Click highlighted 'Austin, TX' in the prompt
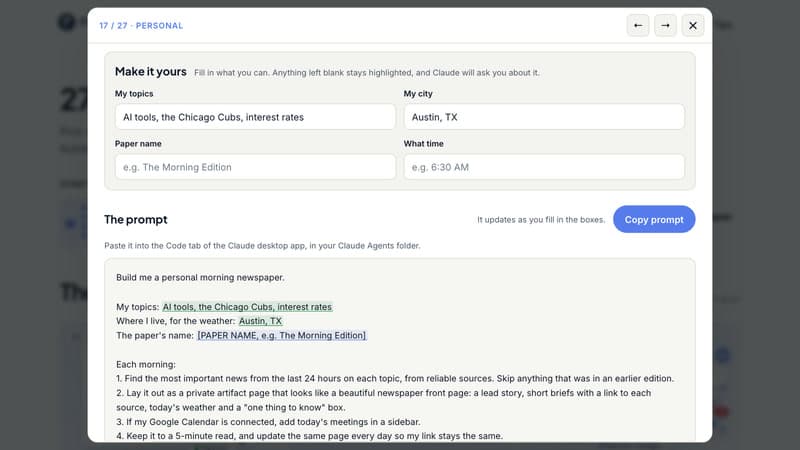Screen dimensions: 800x450 (260, 321)
